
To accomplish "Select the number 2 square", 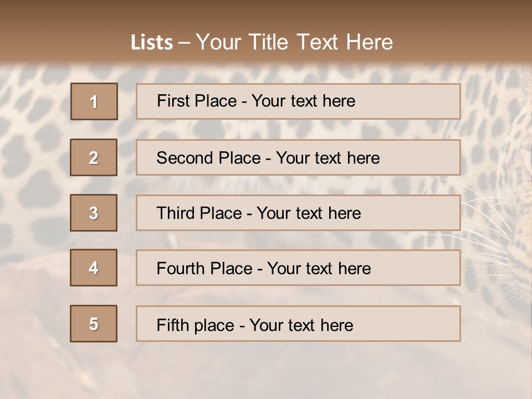I will tap(94, 157).
